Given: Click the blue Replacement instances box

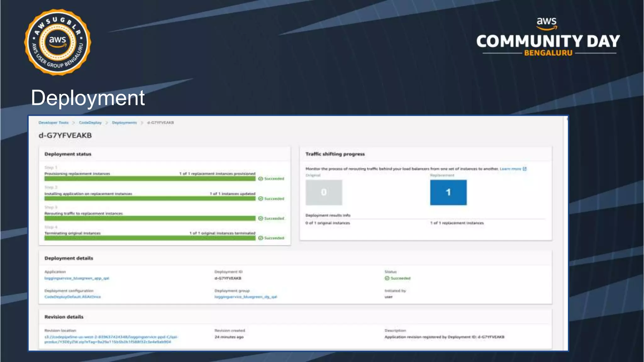Looking at the screenshot, I should coord(448,192).
